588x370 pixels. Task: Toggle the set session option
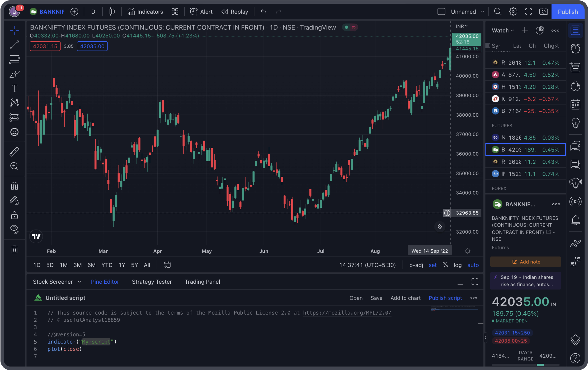click(432, 265)
